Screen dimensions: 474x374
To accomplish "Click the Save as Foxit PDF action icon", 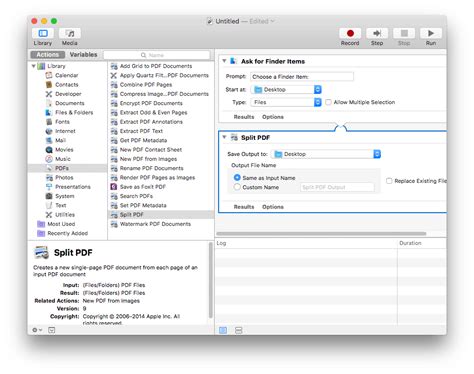I will 114,187.
